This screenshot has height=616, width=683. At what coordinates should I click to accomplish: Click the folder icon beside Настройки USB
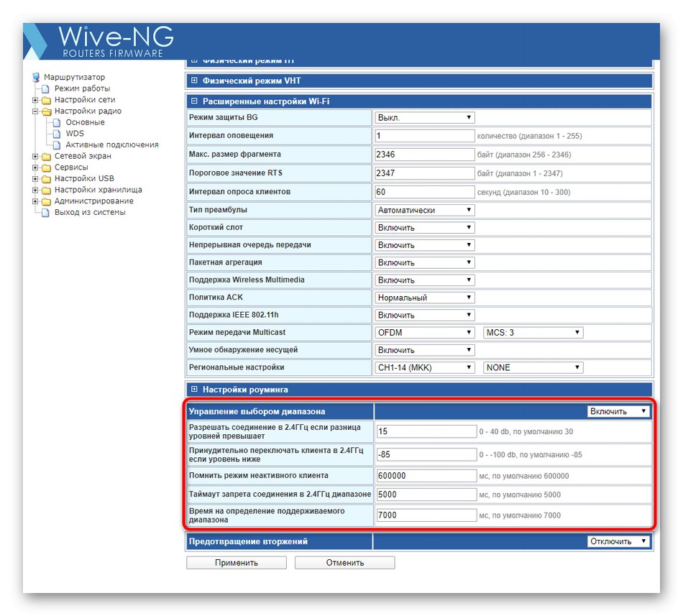tap(46, 179)
